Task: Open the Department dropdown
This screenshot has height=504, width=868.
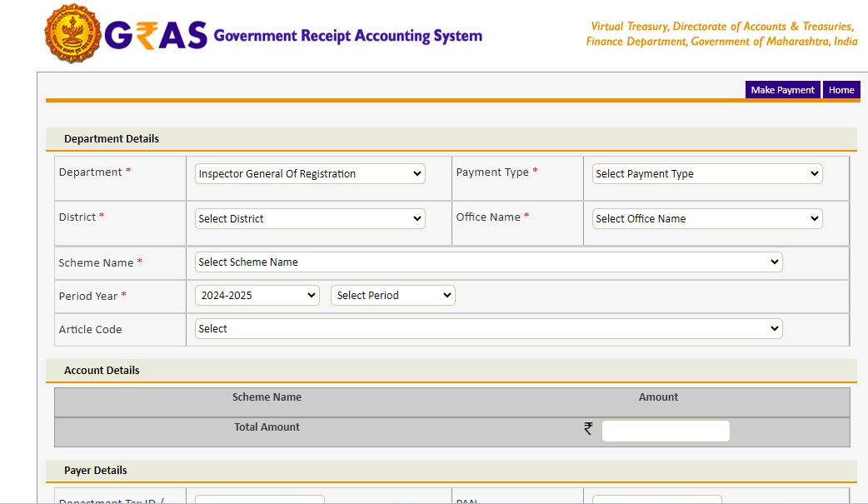Action: (310, 174)
